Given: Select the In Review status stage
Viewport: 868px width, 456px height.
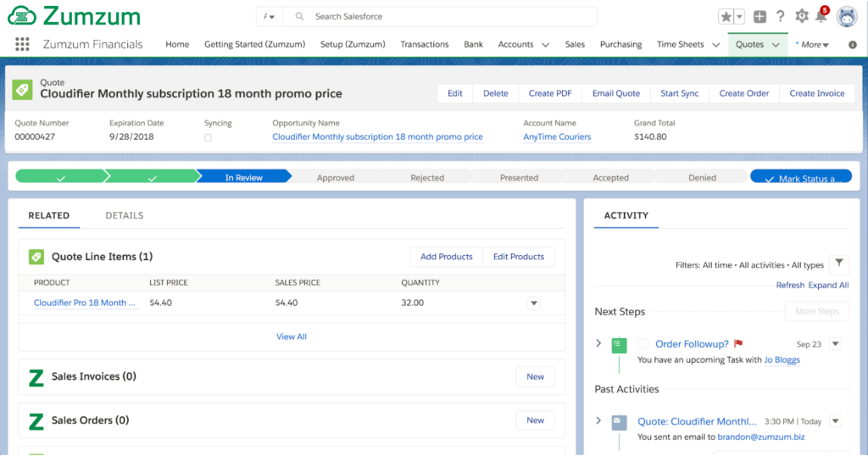Looking at the screenshot, I should (x=243, y=177).
